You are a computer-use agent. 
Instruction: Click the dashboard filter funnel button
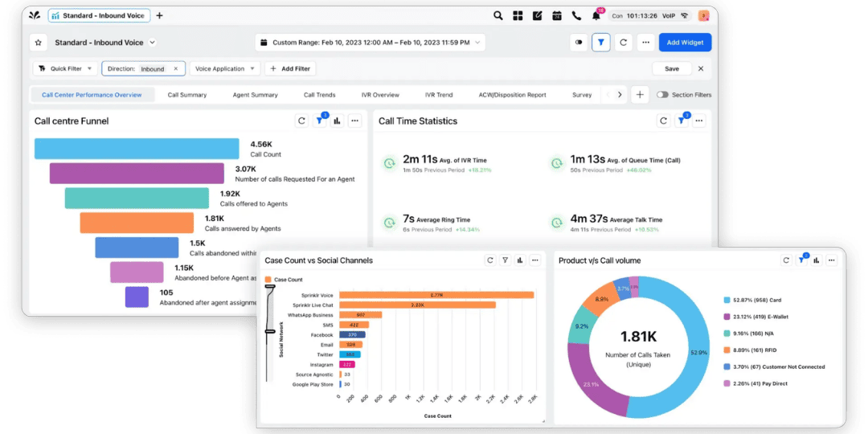(x=600, y=43)
